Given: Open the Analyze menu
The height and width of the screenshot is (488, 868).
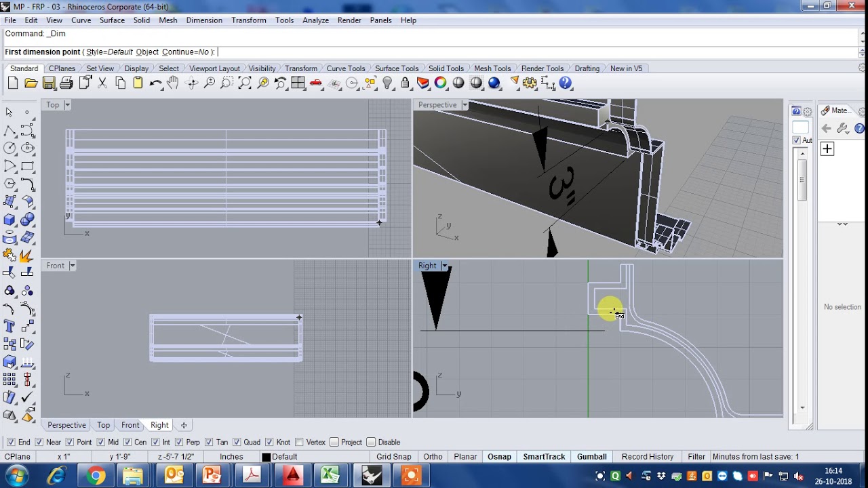Looking at the screenshot, I should [315, 20].
